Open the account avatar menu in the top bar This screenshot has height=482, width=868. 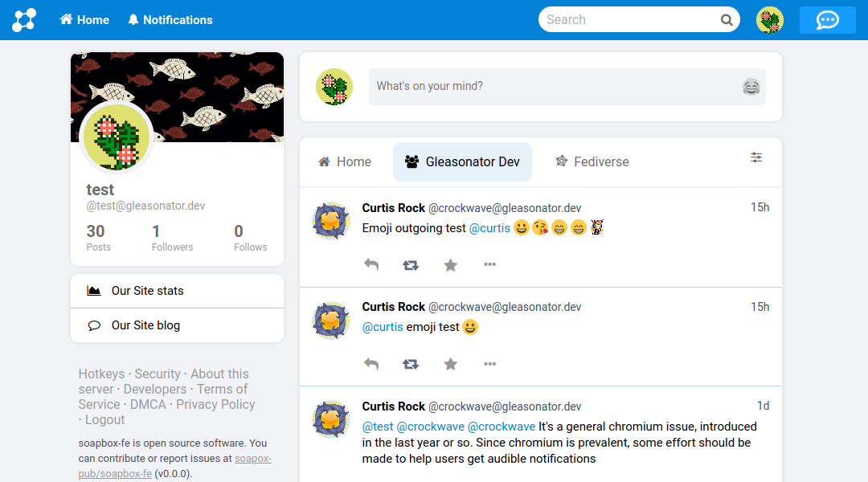click(769, 20)
